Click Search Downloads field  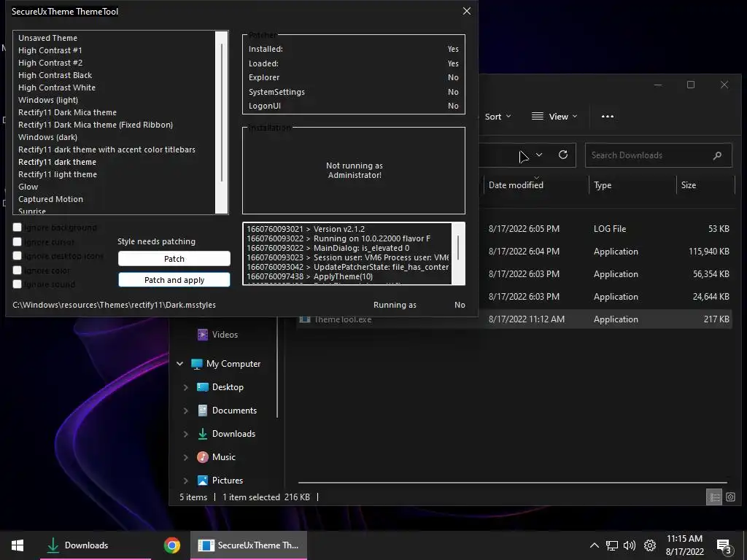[659, 155]
